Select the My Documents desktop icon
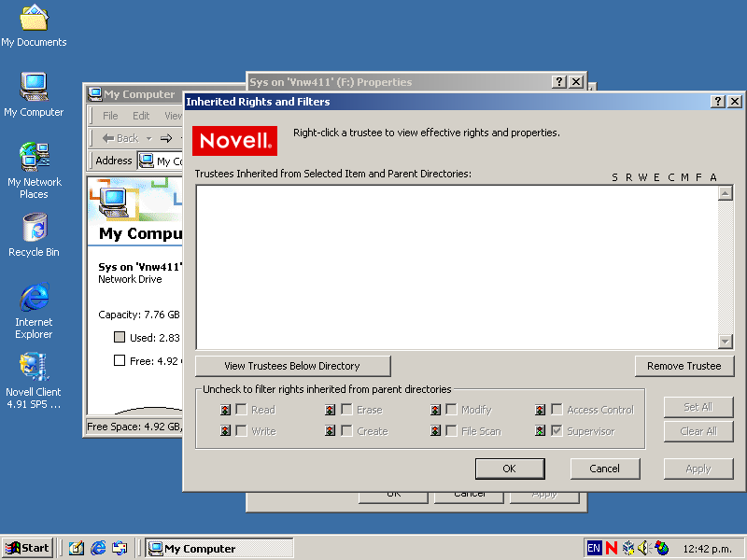The width and height of the screenshot is (747, 560). pyautogui.click(x=34, y=26)
